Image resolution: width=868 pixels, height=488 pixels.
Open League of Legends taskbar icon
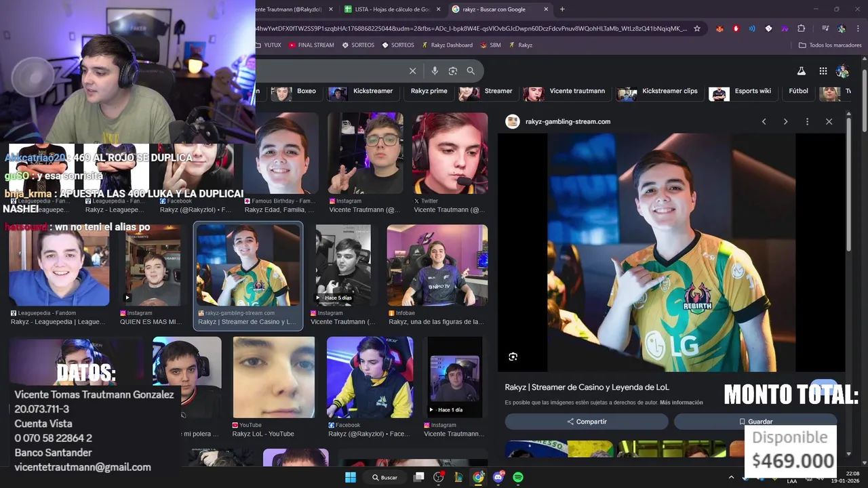click(458, 477)
